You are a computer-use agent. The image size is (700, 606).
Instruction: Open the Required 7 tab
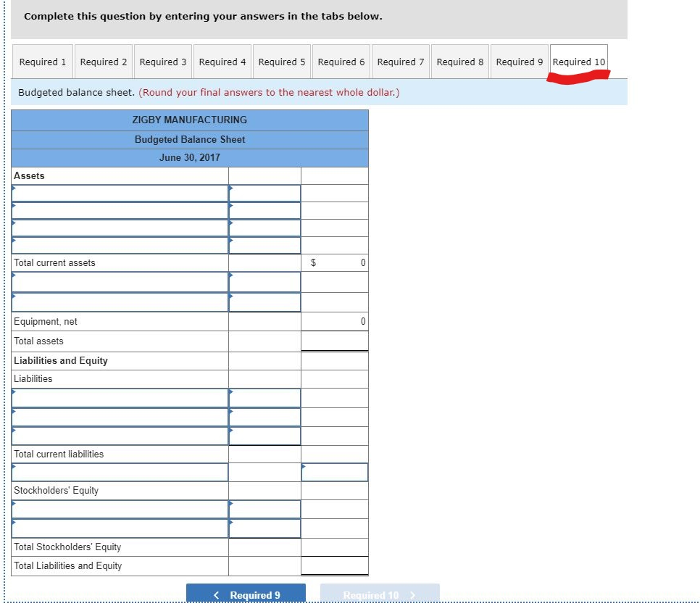pyautogui.click(x=401, y=62)
